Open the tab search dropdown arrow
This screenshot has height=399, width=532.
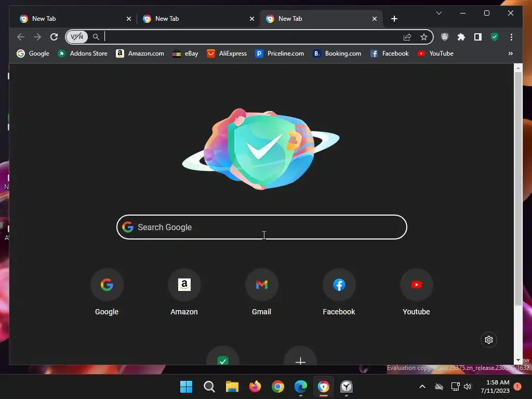(438, 13)
